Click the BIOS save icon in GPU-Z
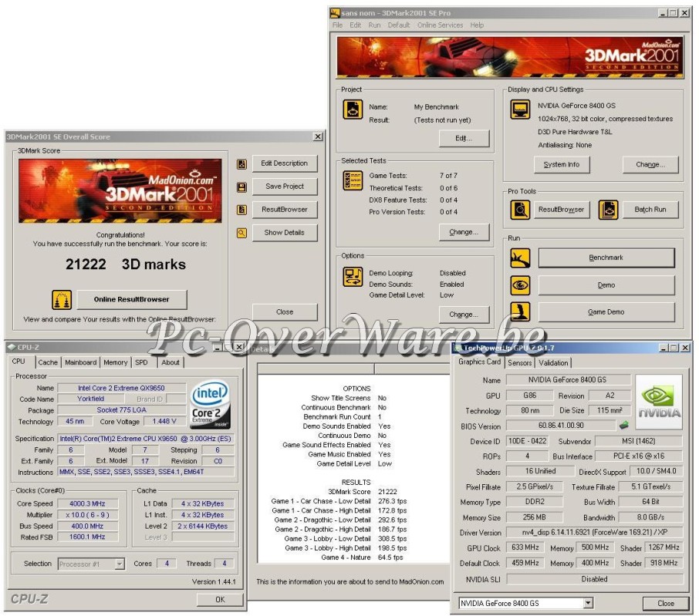Image resolution: width=699 pixels, height=616 pixels. click(x=623, y=426)
